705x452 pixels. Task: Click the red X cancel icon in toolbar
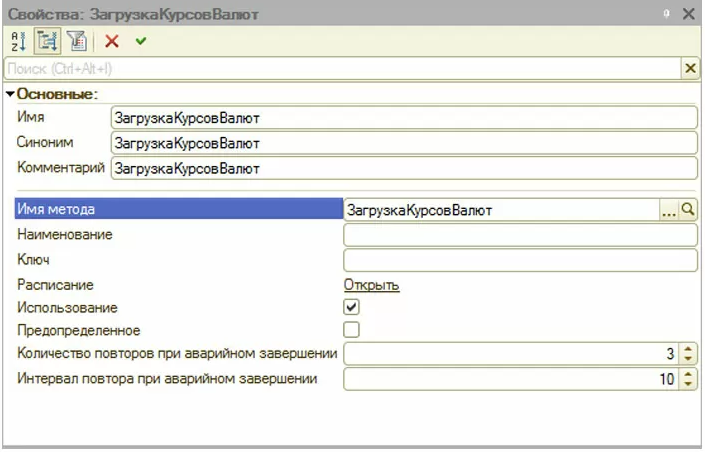pos(111,41)
